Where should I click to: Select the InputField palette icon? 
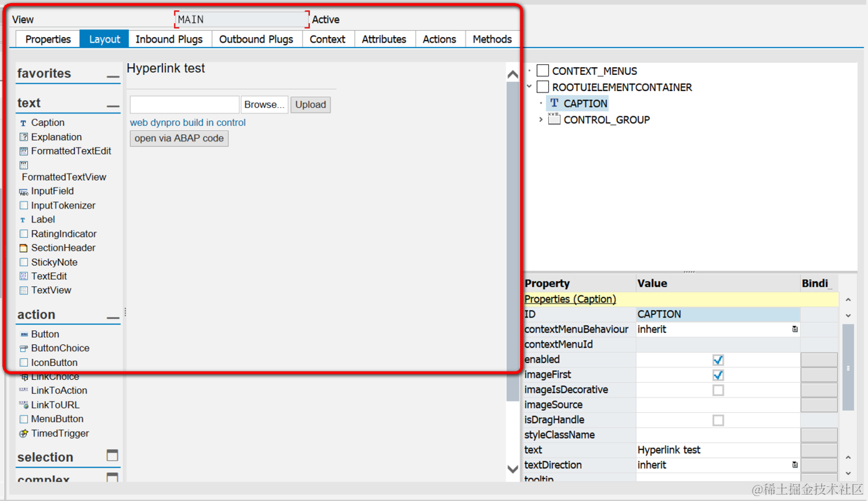tap(24, 191)
